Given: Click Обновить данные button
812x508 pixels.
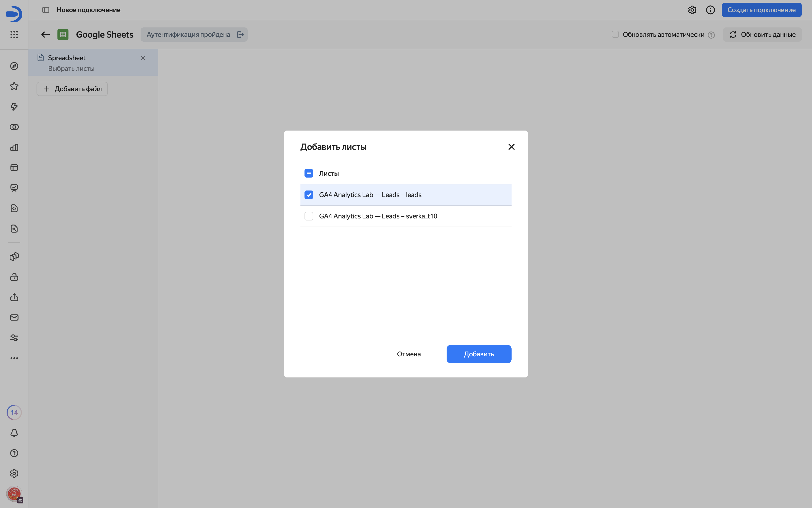Looking at the screenshot, I should [762, 34].
